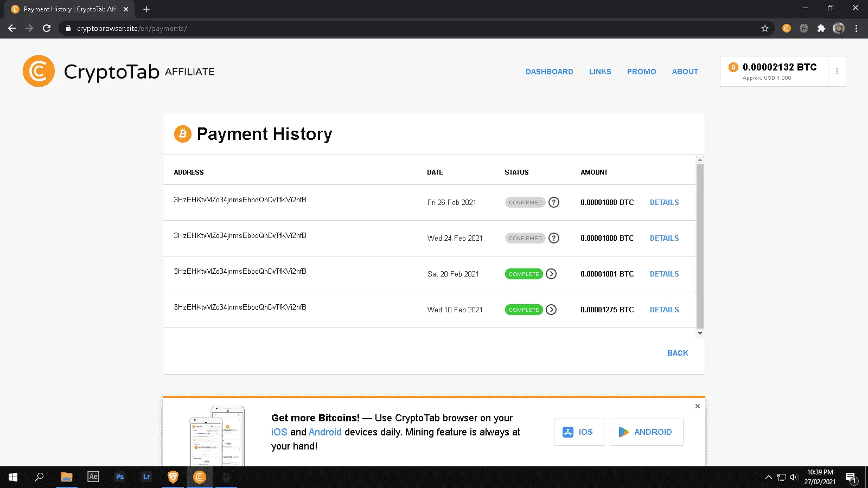Viewport: 868px width, 488px height.
Task: Dismiss the Get more Bitcoins banner
Action: [x=698, y=406]
